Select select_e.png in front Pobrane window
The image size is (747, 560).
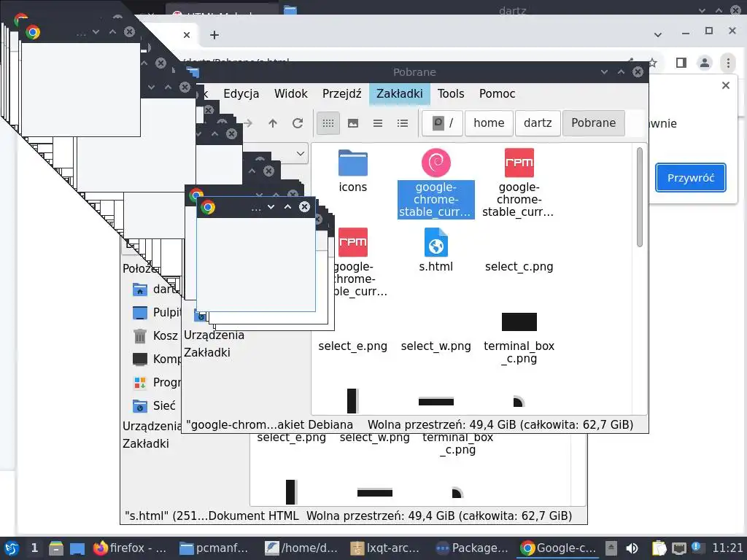(352, 346)
